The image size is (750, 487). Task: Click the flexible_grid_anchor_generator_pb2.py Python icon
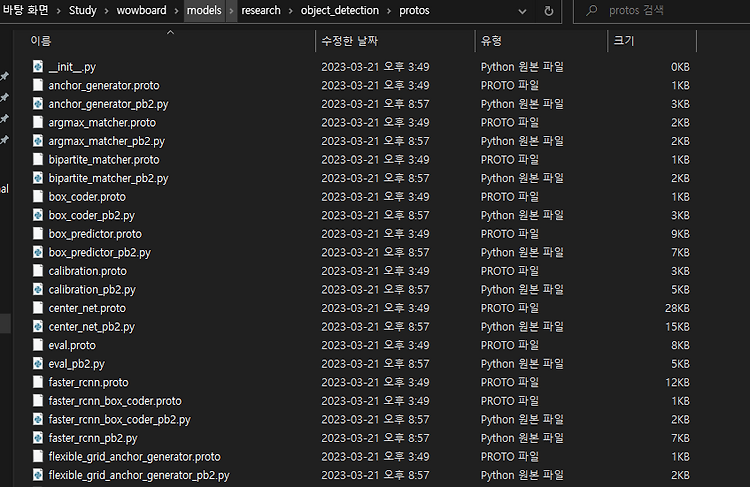pos(38,475)
